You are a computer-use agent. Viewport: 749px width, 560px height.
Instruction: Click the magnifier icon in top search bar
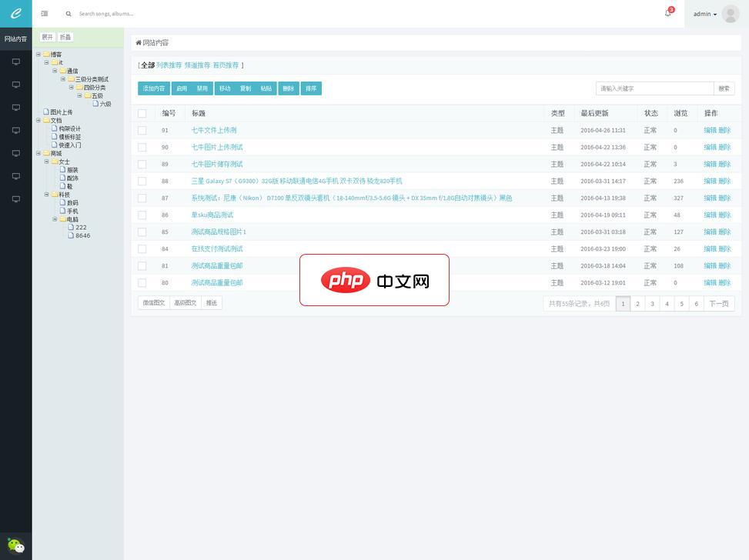click(69, 14)
